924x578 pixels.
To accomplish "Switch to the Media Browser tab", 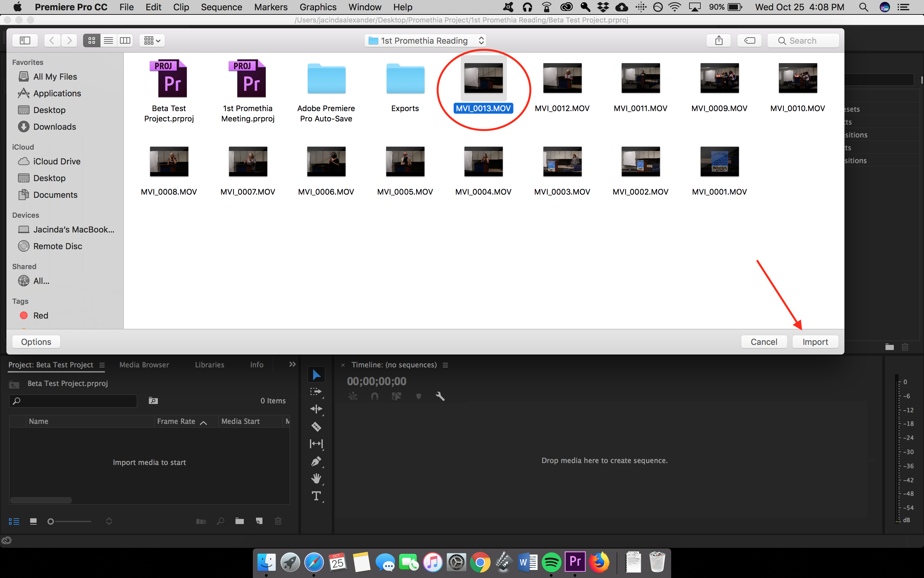I will 144,365.
